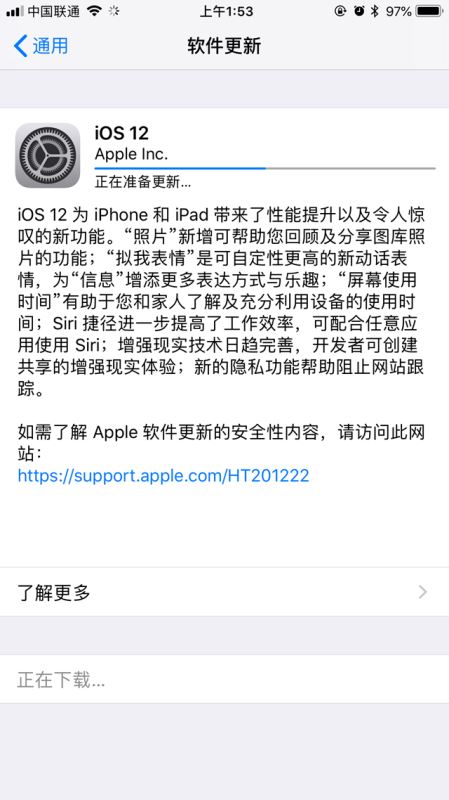The image size is (449, 800).
Task: Tap the alarm clock status icon
Action: [x=359, y=11]
